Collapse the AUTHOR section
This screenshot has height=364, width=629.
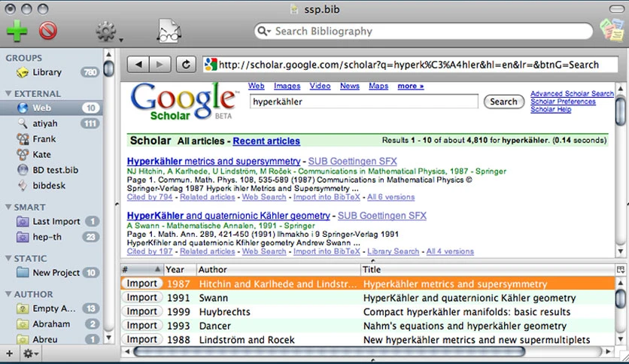8,294
